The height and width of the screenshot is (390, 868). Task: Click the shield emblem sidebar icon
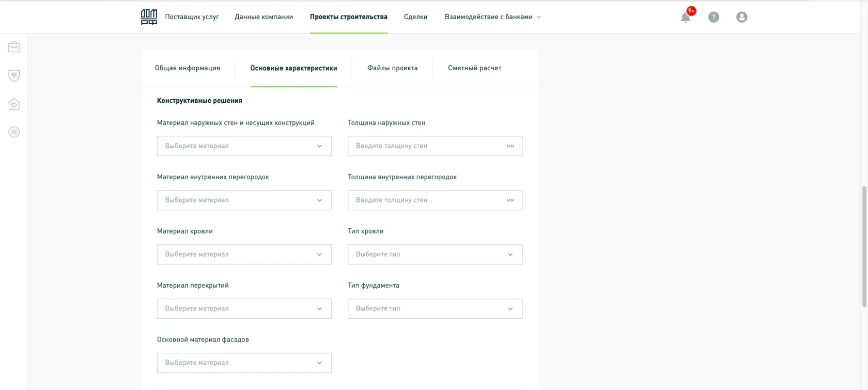(14, 75)
